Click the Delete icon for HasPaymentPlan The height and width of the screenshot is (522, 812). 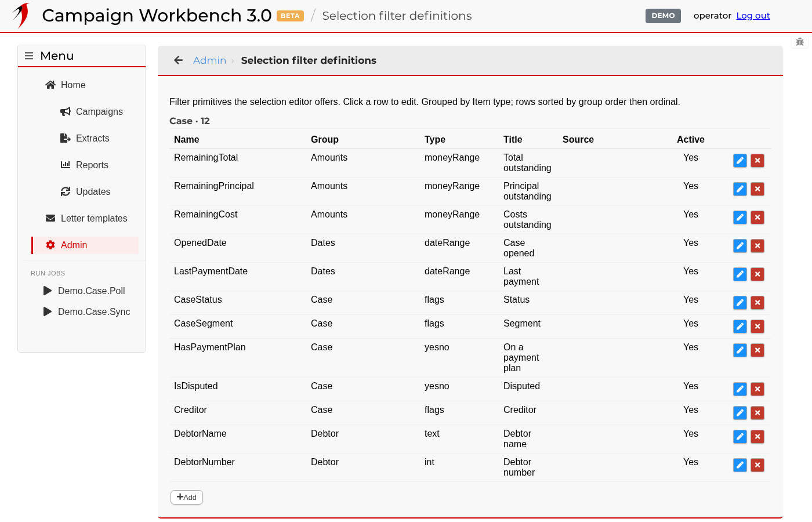pyautogui.click(x=757, y=350)
